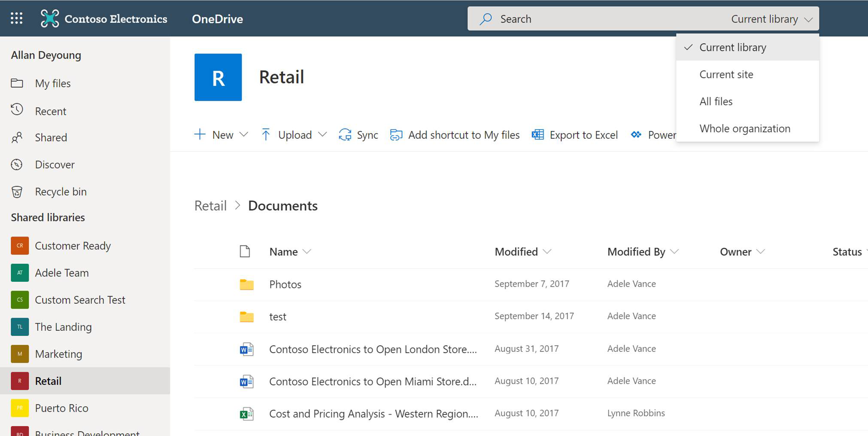Click the My files folder icon
This screenshot has width=868, height=436.
(17, 83)
